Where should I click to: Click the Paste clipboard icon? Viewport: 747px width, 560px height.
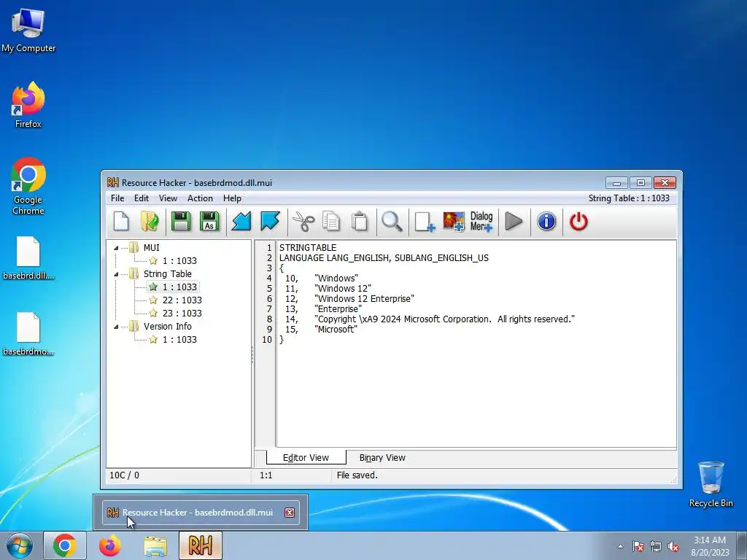[x=360, y=222]
